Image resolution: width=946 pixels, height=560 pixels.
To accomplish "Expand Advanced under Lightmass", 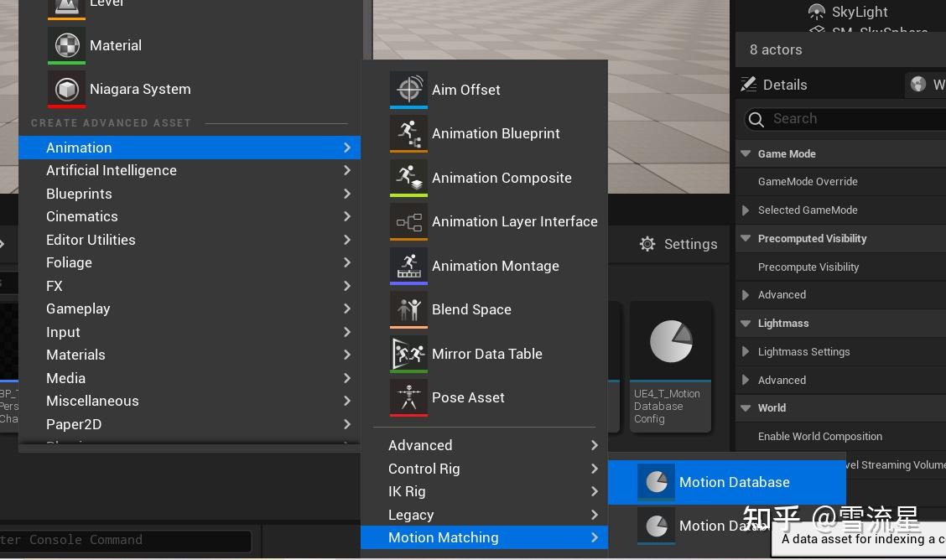I will (746, 381).
